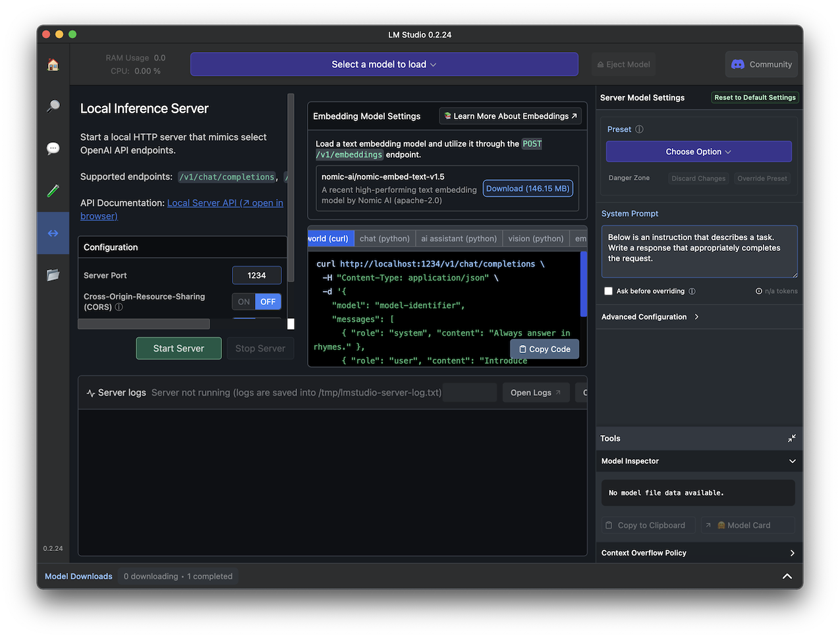The image size is (840, 638).
Task: Switch to the chat (python) code tab
Action: coord(384,238)
